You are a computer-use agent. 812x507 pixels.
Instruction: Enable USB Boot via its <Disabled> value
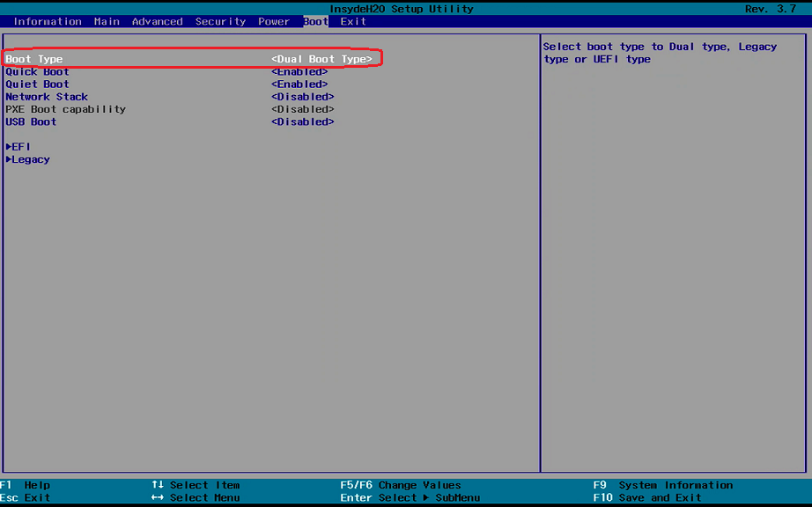(x=302, y=121)
